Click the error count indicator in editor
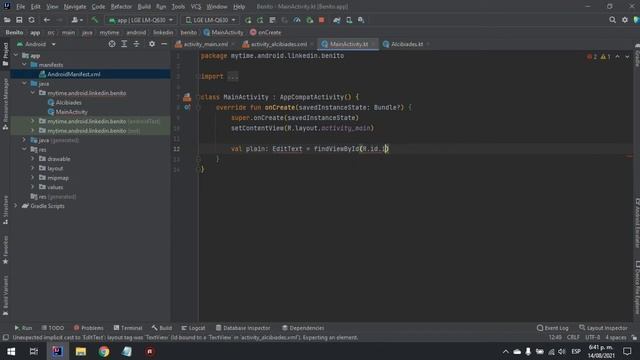 click(592, 56)
